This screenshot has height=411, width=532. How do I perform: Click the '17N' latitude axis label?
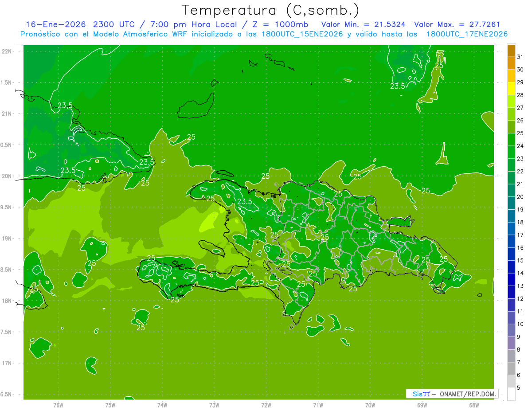pos(7,363)
